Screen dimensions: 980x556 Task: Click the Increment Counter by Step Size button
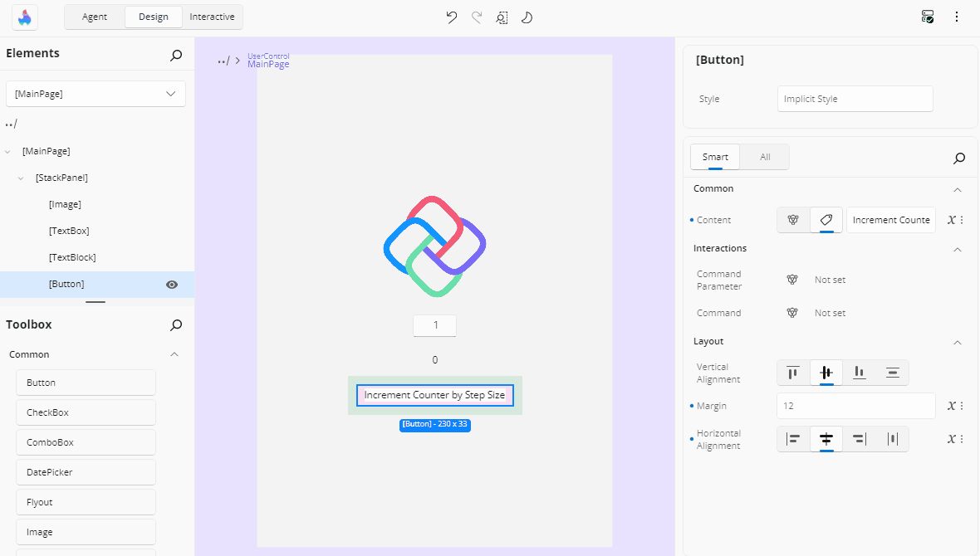click(434, 395)
